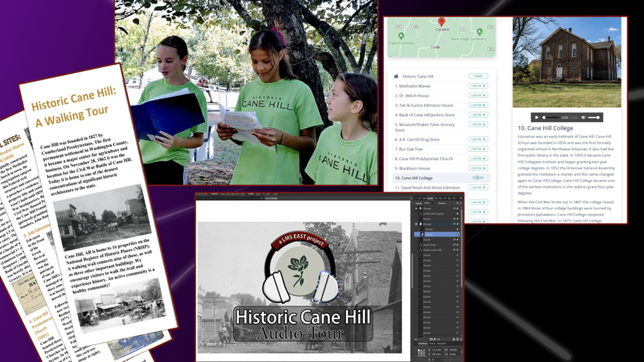
Task: Open the layer Opacity percentage dropdown
Action: (430, 203)
